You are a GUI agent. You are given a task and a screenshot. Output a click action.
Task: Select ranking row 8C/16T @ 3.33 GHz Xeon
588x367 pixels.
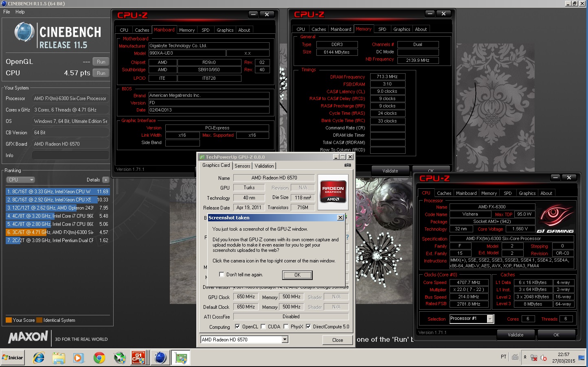pos(57,191)
